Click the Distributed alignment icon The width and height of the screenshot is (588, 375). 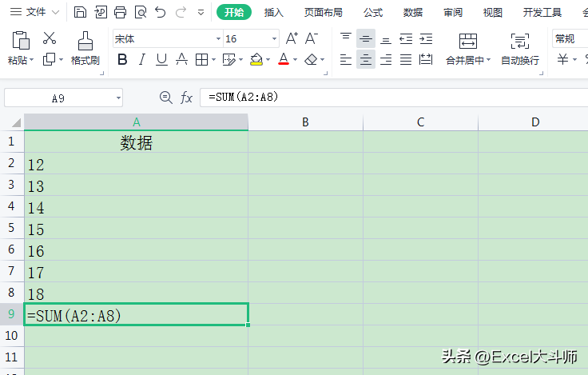(x=426, y=59)
